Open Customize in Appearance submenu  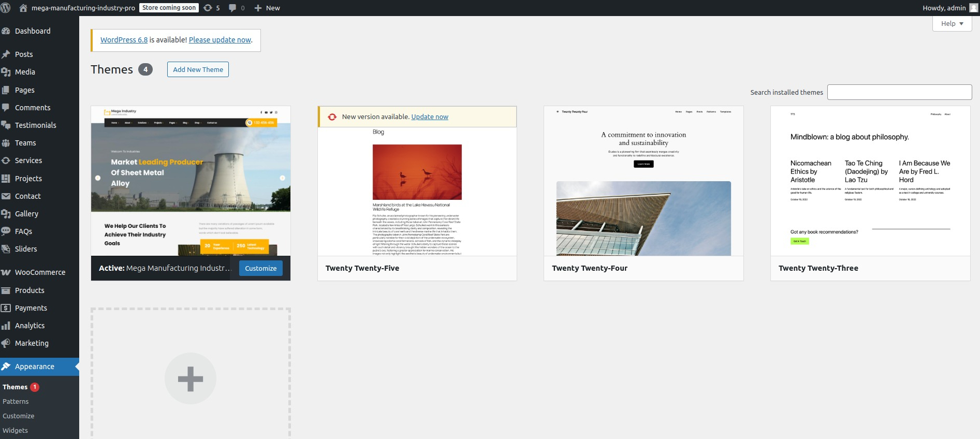[x=19, y=416]
